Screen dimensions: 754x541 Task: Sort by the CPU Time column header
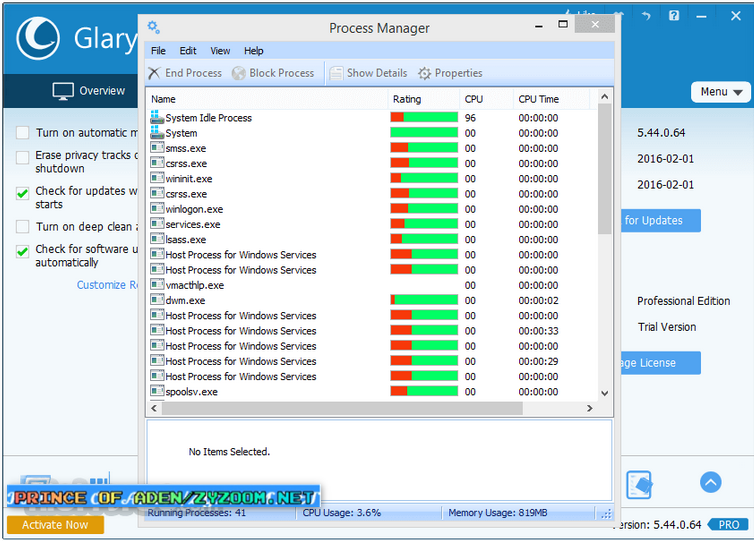click(551, 99)
